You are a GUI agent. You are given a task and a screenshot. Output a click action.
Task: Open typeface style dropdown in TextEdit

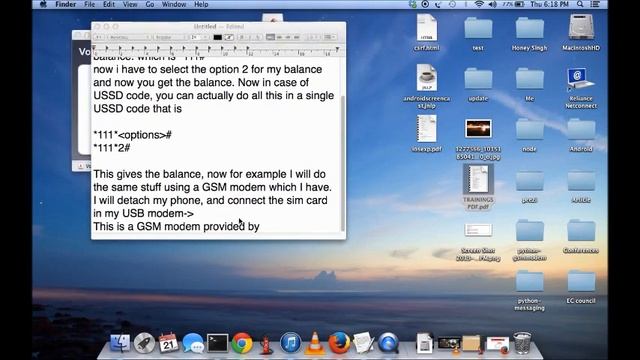170,37
